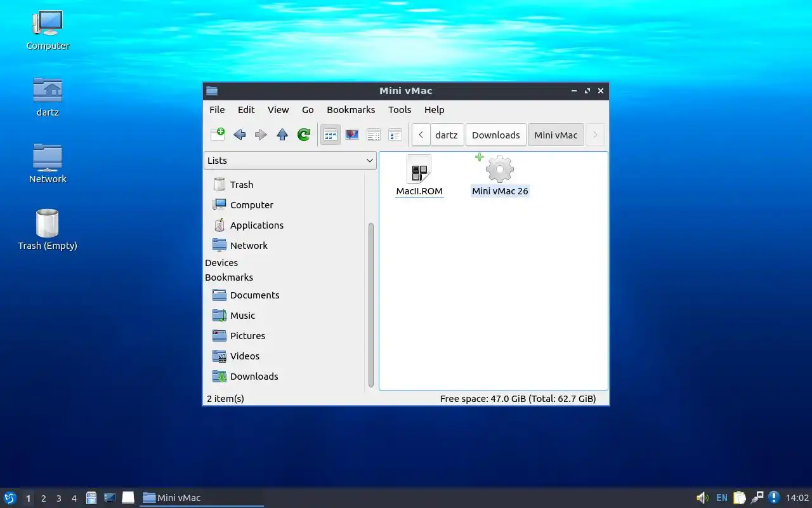Click the Bookmarks heading in side pane
The width and height of the screenshot is (812, 508).
229,277
